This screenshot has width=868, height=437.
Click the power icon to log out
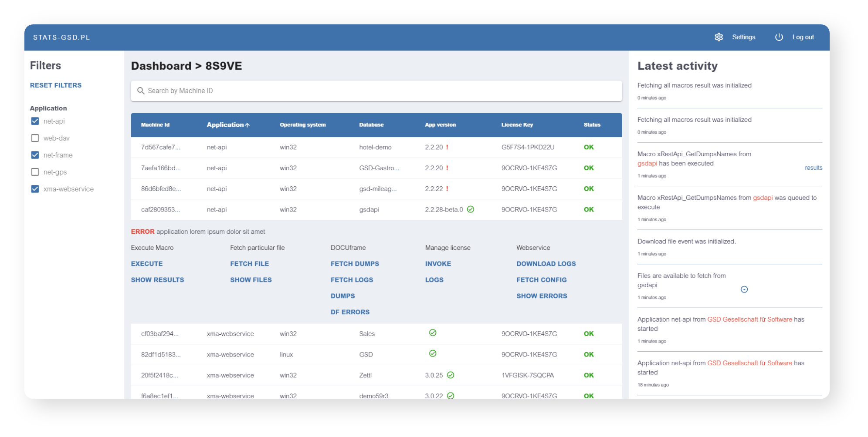coord(779,37)
